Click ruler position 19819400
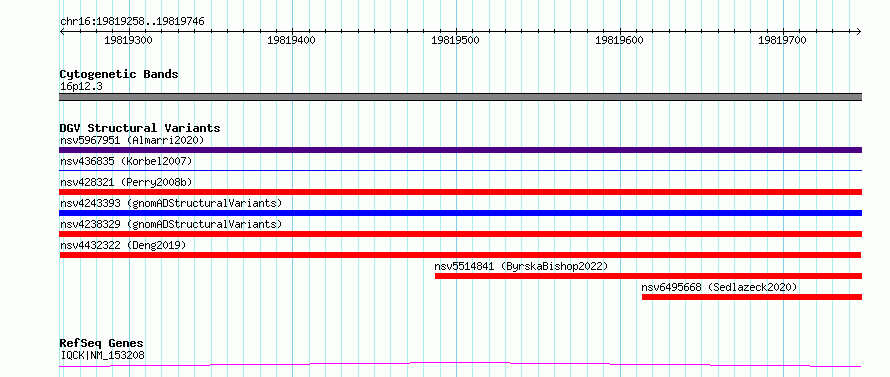 pyautogui.click(x=292, y=40)
